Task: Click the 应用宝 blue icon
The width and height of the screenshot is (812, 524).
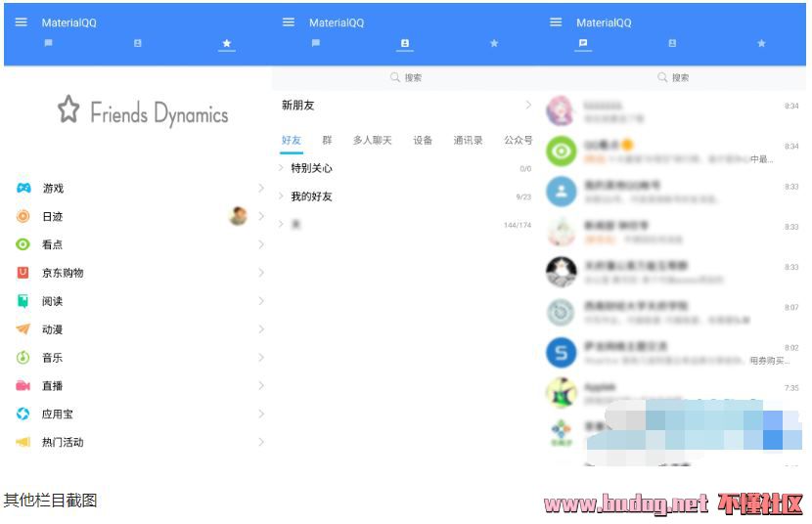Action: click(x=23, y=414)
